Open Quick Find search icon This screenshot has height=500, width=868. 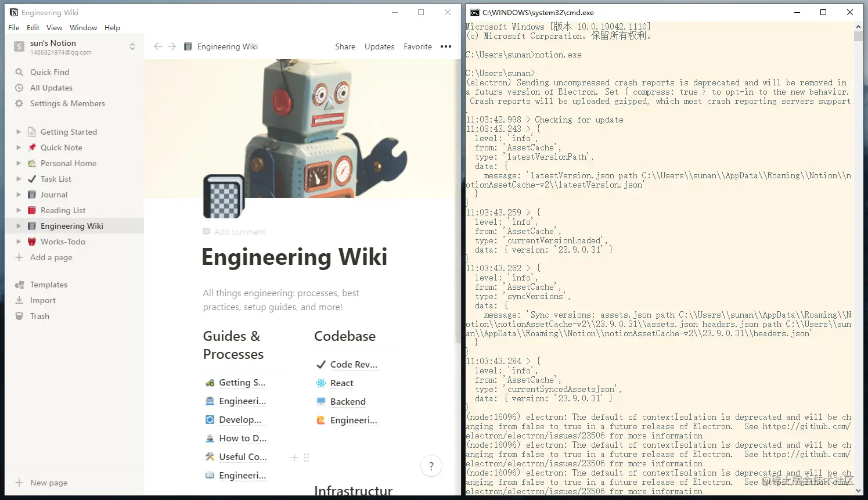point(19,72)
